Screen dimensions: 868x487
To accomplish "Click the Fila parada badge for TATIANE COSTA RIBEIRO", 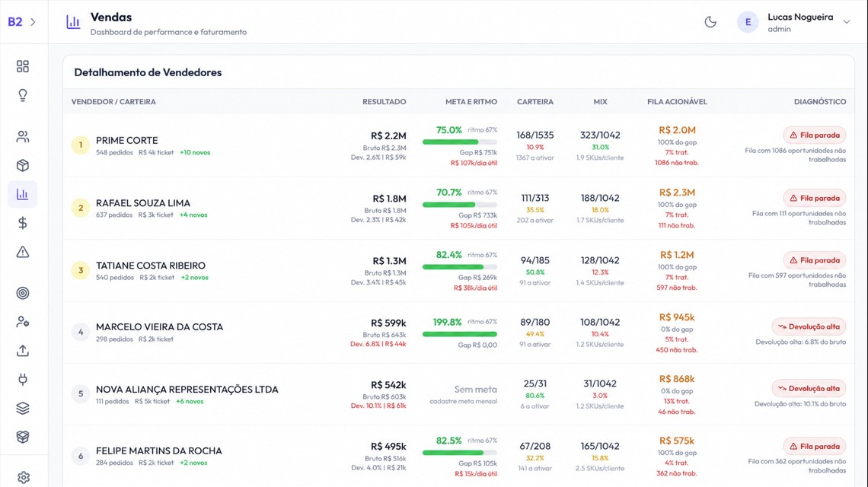I will coord(814,260).
